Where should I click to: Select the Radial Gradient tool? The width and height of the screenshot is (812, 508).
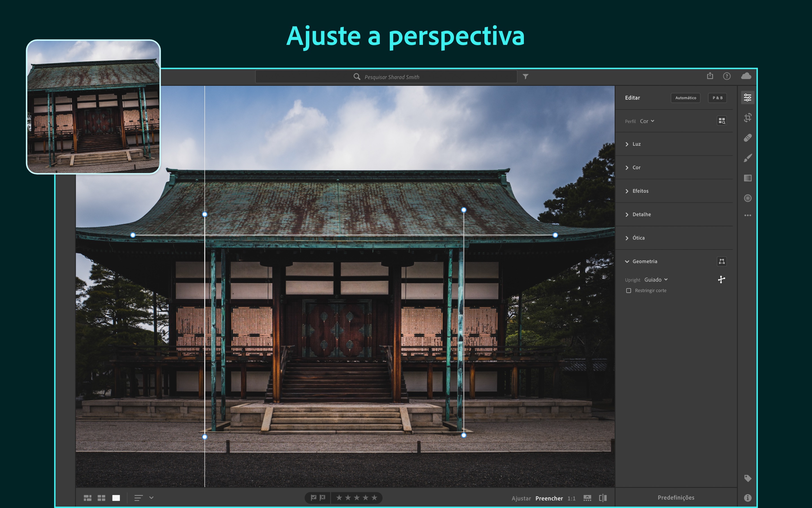747,198
